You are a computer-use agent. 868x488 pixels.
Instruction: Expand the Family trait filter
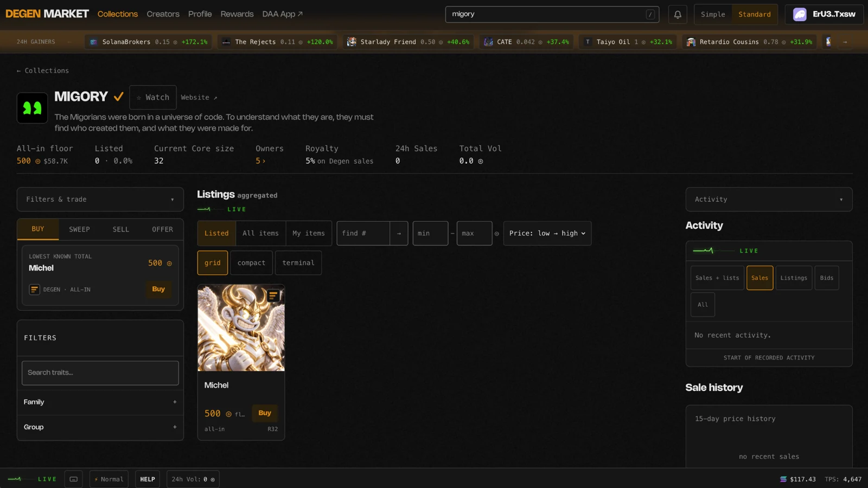click(100, 402)
